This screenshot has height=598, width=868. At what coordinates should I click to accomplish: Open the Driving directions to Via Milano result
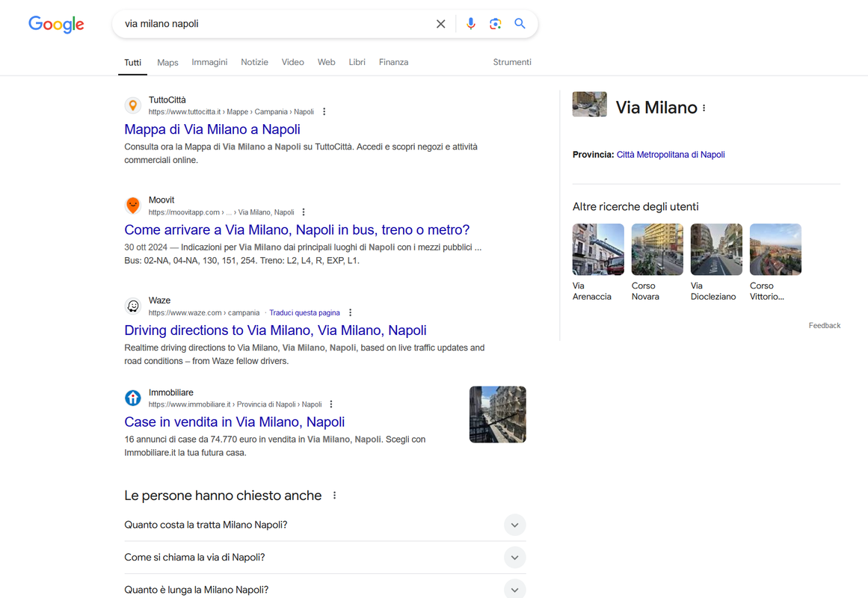click(x=275, y=330)
